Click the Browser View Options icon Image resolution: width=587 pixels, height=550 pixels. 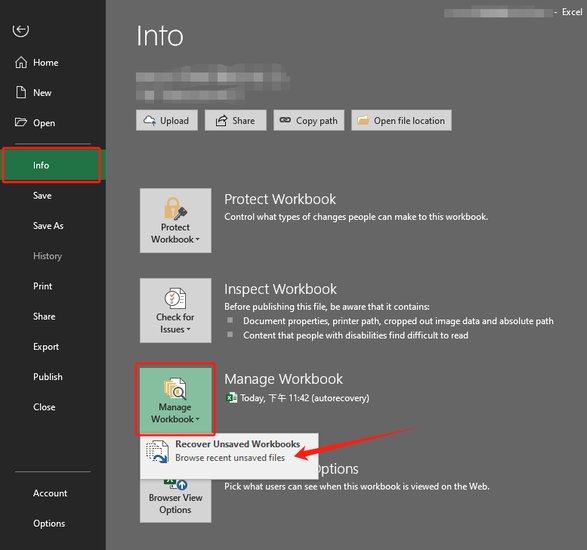176,484
